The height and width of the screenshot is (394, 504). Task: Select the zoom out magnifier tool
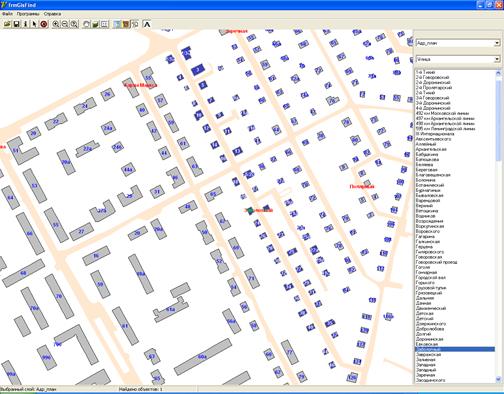[x=65, y=24]
